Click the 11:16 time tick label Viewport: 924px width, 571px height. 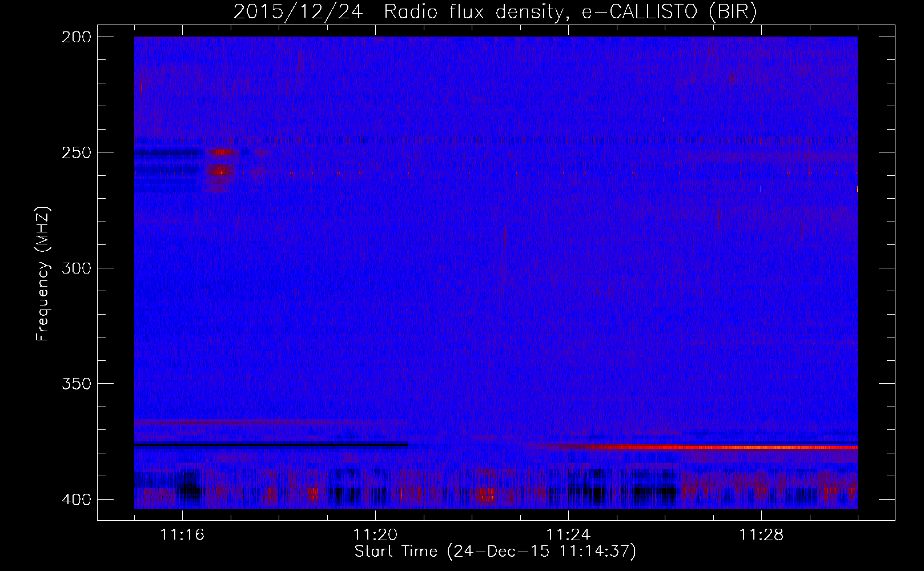click(182, 535)
